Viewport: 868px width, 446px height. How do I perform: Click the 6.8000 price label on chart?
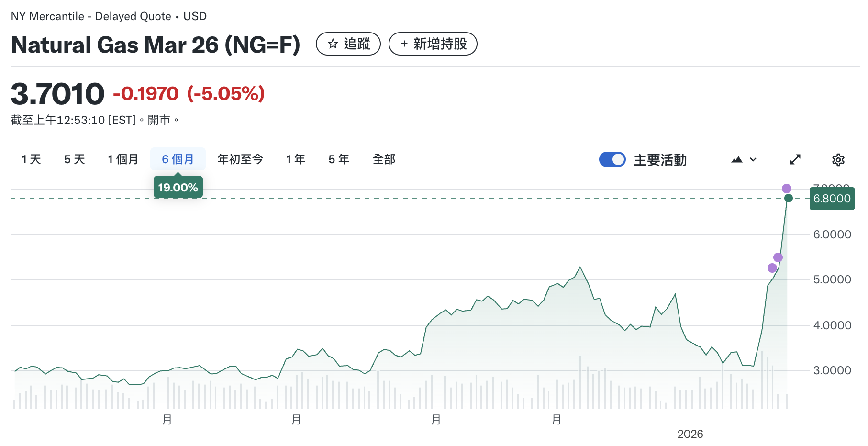click(832, 199)
